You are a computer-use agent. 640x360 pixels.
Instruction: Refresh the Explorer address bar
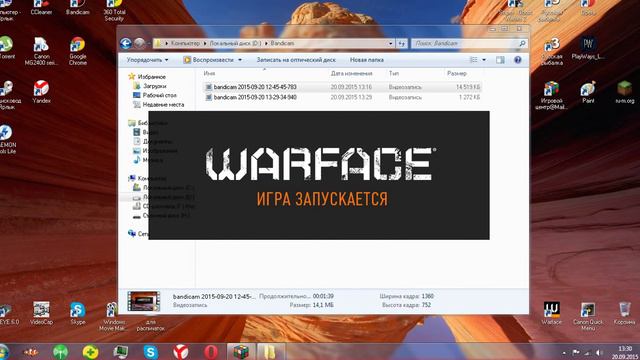click(x=402, y=43)
